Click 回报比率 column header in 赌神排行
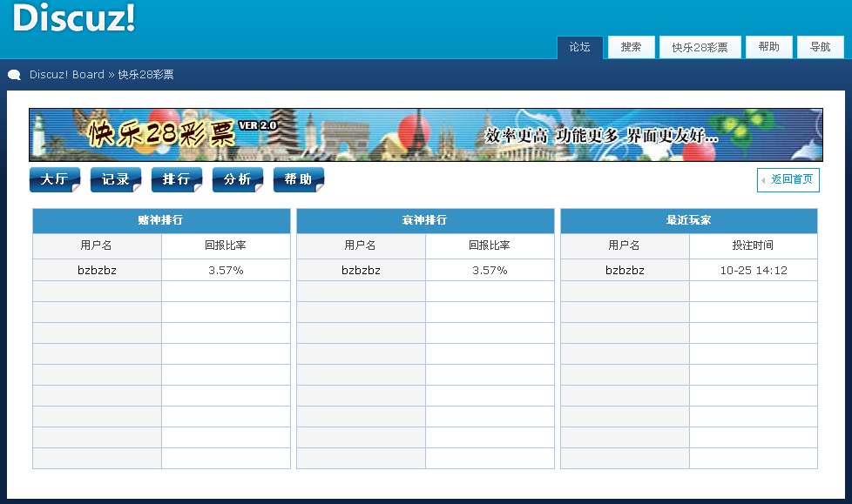This screenshot has width=852, height=504. click(x=226, y=245)
